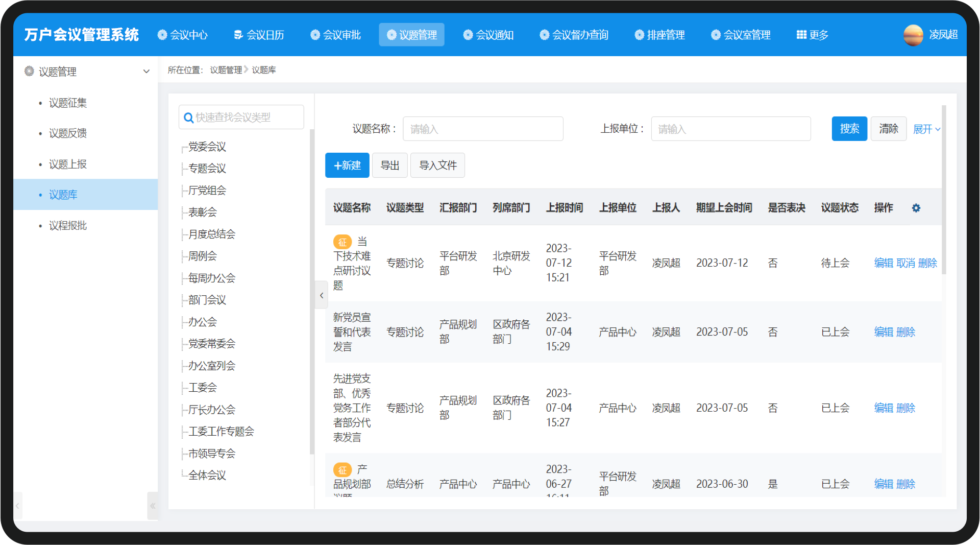The width and height of the screenshot is (980, 545).
Task: Click 取消 for the 待上会 row
Action: [x=905, y=263]
